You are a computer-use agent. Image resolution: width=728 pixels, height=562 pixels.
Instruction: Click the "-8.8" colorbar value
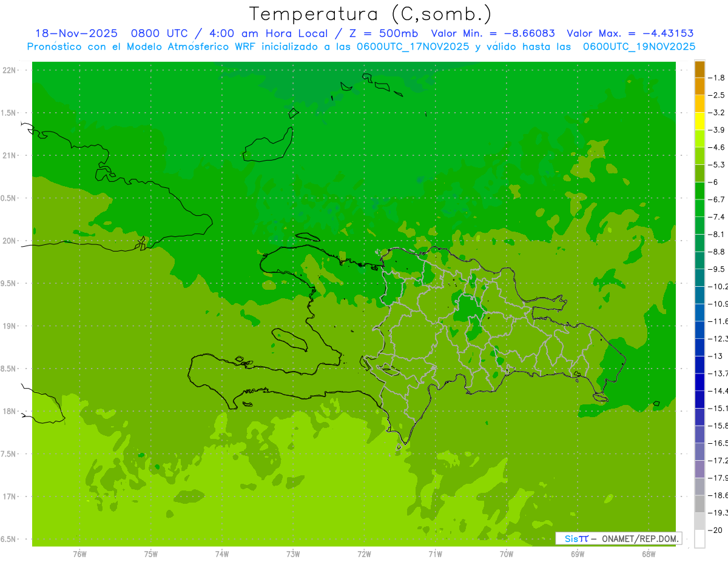click(717, 252)
